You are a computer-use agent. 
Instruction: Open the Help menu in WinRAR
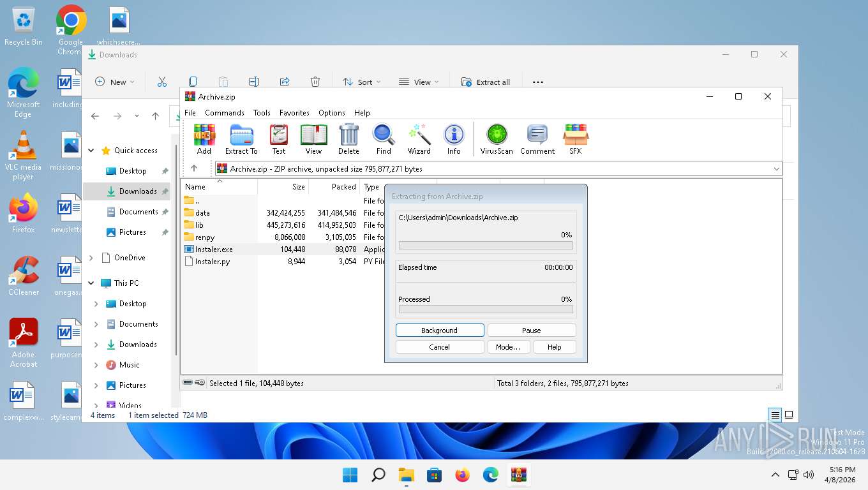pyautogui.click(x=362, y=112)
